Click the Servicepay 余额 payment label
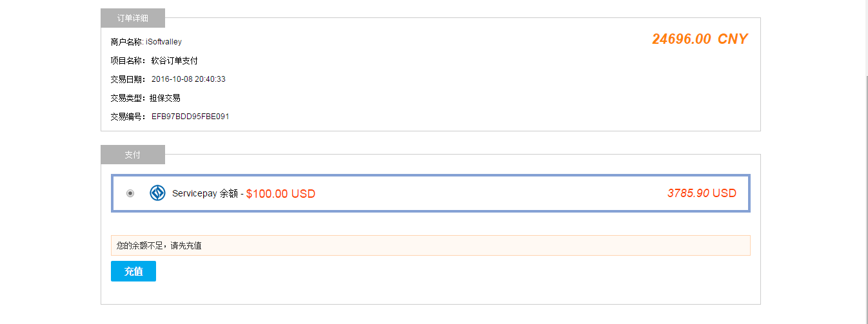The width and height of the screenshot is (868, 324). pyautogui.click(x=204, y=193)
